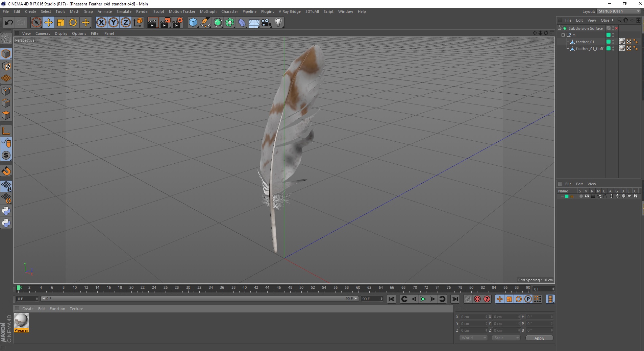The image size is (644, 351).
Task: Switch to Polygons mode
Action: click(x=6, y=115)
